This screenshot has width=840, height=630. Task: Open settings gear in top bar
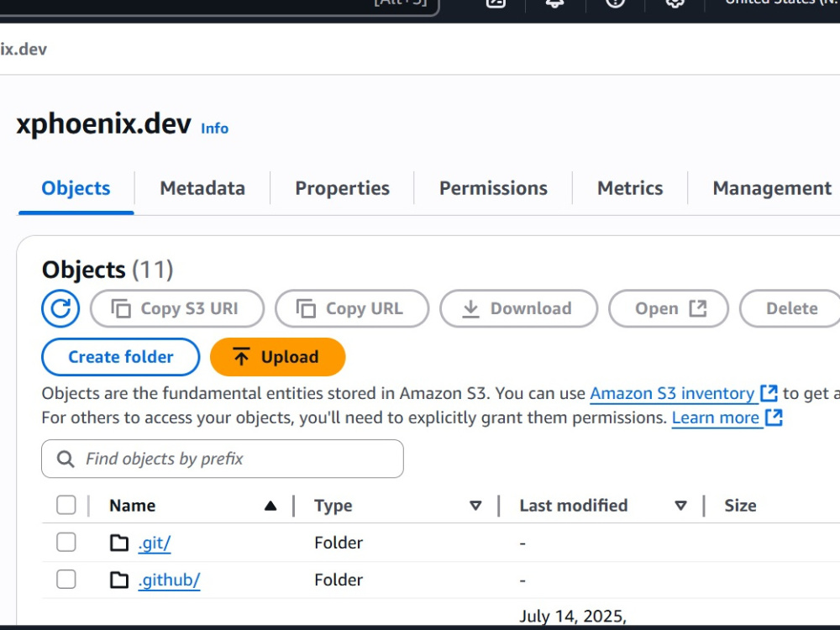coord(675,3)
